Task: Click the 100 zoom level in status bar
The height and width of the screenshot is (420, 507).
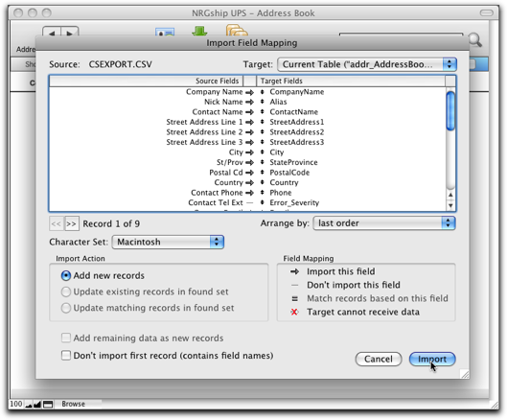Action: tap(16, 404)
